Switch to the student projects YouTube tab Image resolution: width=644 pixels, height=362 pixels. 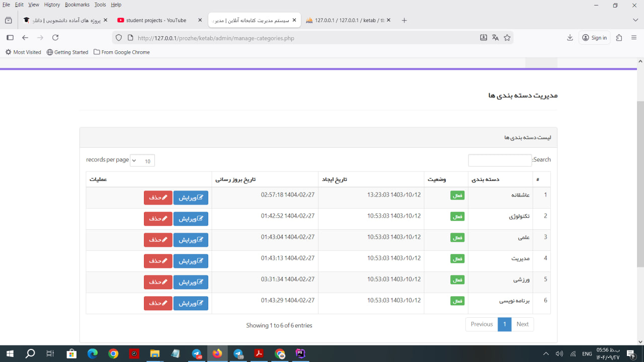pyautogui.click(x=156, y=20)
